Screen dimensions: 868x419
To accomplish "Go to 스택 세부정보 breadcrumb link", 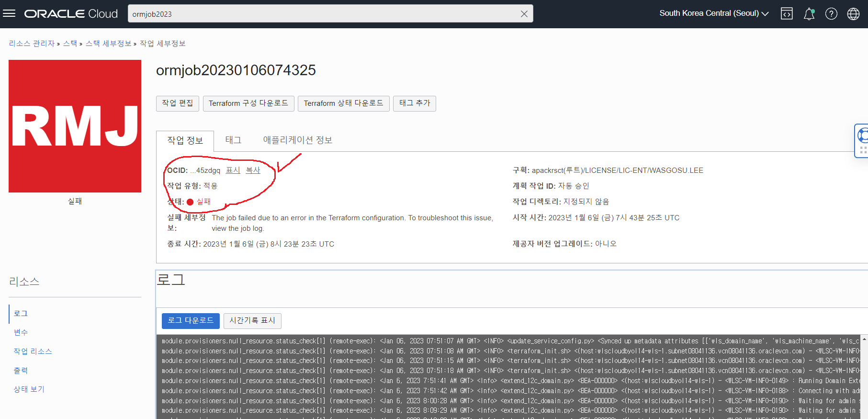I will click(x=108, y=44).
